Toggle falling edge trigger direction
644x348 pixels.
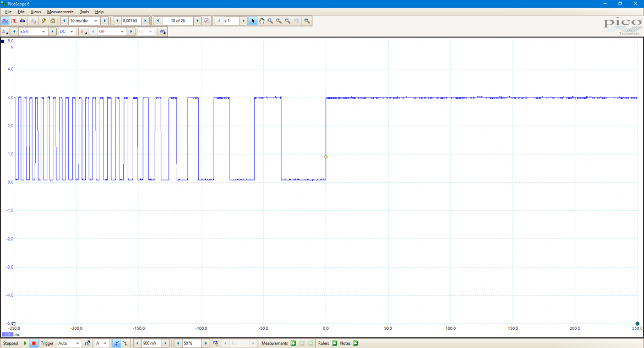point(125,343)
